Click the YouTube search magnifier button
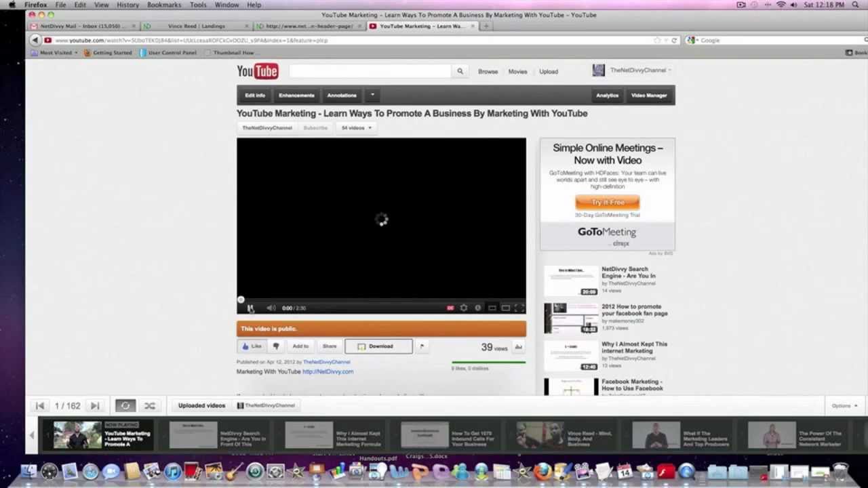Screen dimensions: 868x488 (460, 71)
